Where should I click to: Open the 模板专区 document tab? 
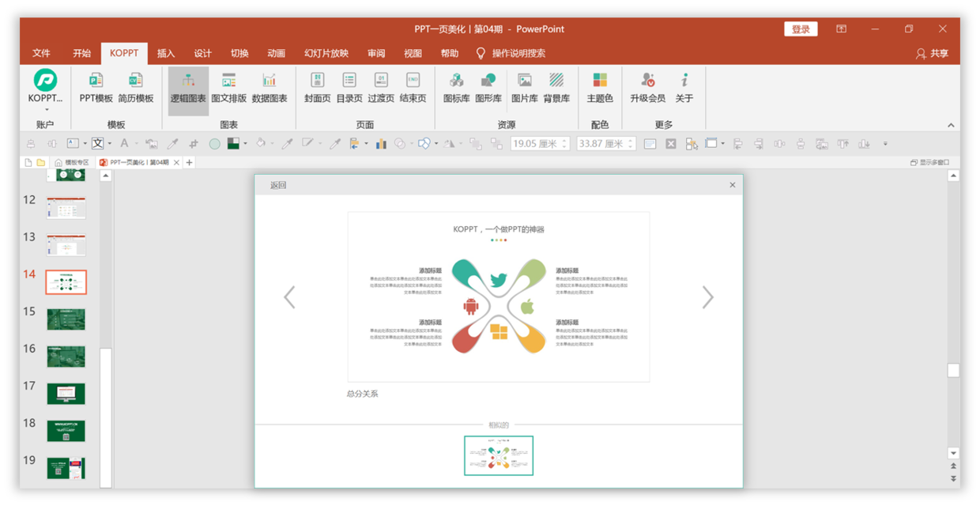pos(72,162)
